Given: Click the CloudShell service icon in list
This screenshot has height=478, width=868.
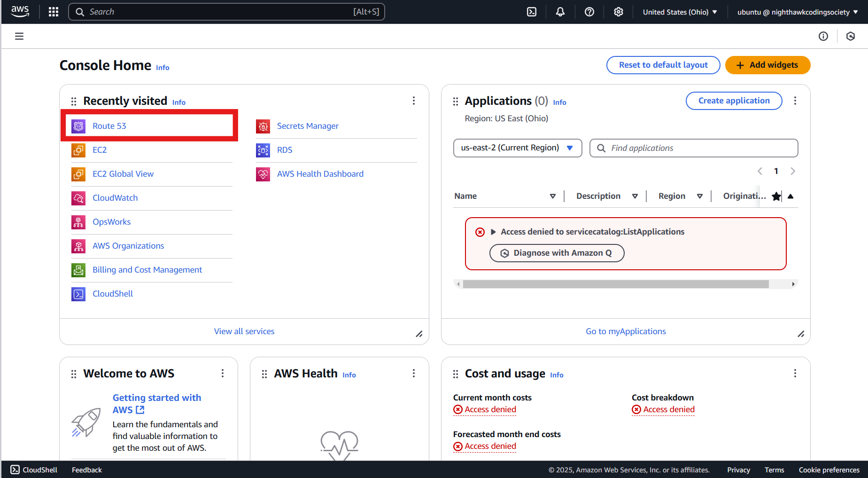Looking at the screenshot, I should [x=78, y=294].
